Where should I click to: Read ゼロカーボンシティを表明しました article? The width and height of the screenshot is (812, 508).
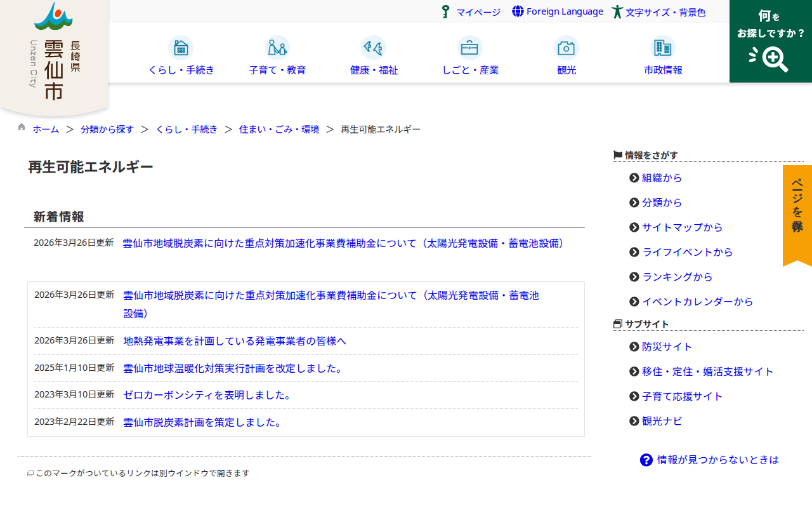(207, 395)
